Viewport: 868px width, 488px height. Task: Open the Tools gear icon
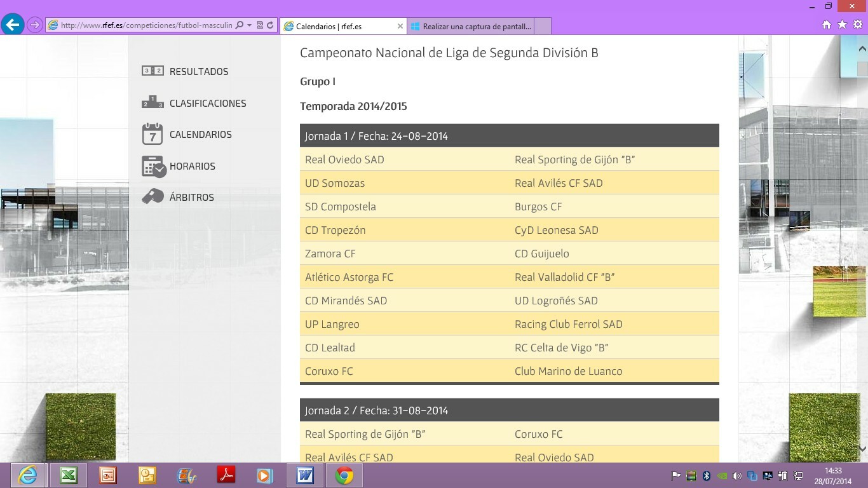coord(857,25)
